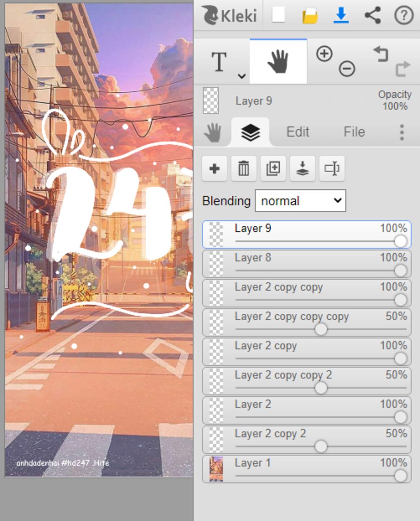The height and width of the screenshot is (521, 420).
Task: Click Layer 2 copy copy opacity slider handle
Action: (x=400, y=300)
